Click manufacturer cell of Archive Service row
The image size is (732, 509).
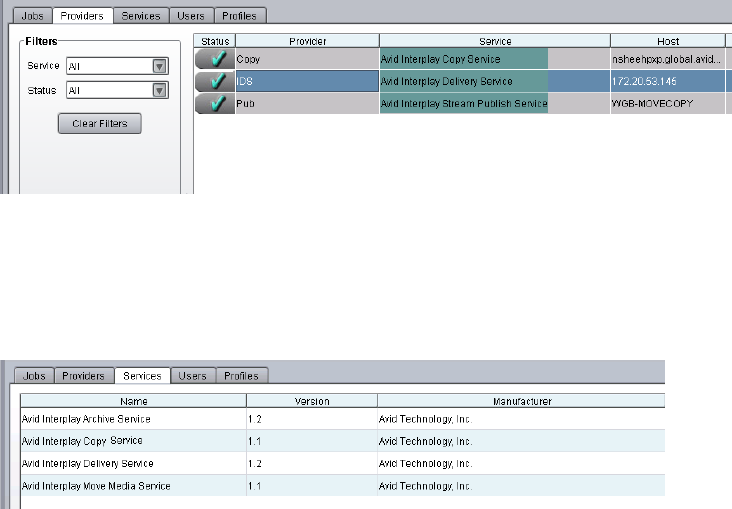pyautogui.click(x=521, y=419)
